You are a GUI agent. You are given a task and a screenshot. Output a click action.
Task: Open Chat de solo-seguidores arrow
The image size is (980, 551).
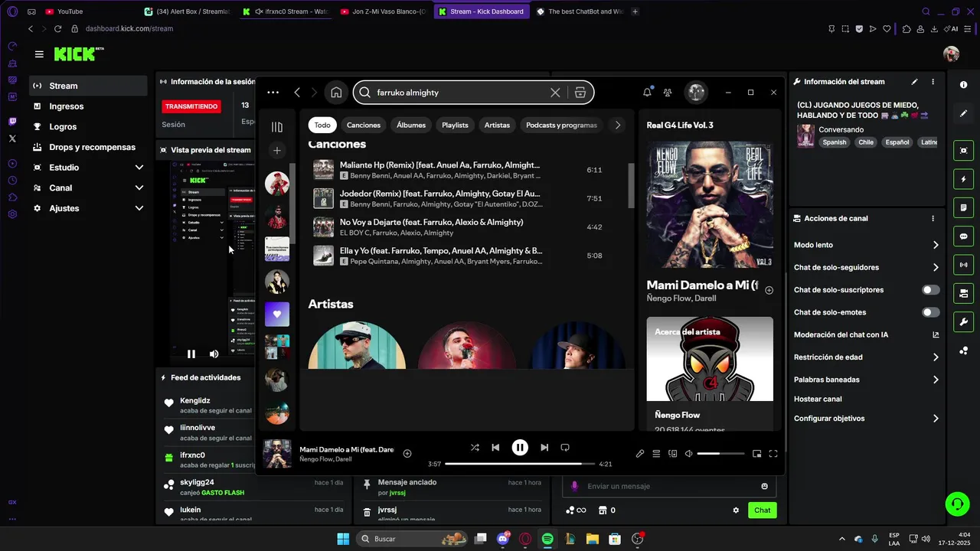coord(936,268)
